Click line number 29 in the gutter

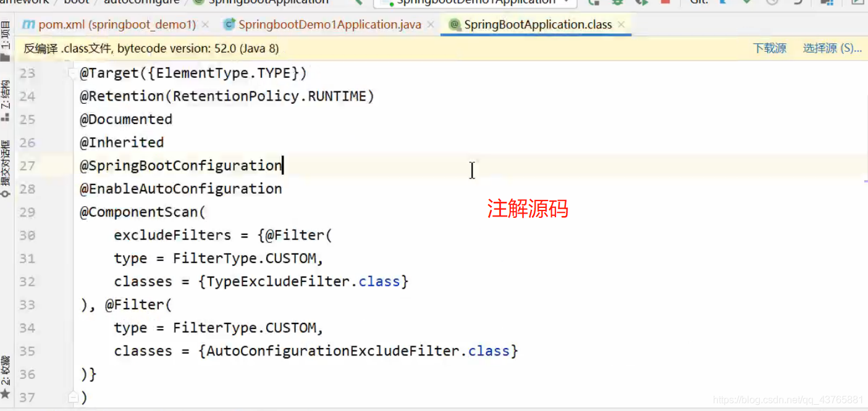pos(27,212)
